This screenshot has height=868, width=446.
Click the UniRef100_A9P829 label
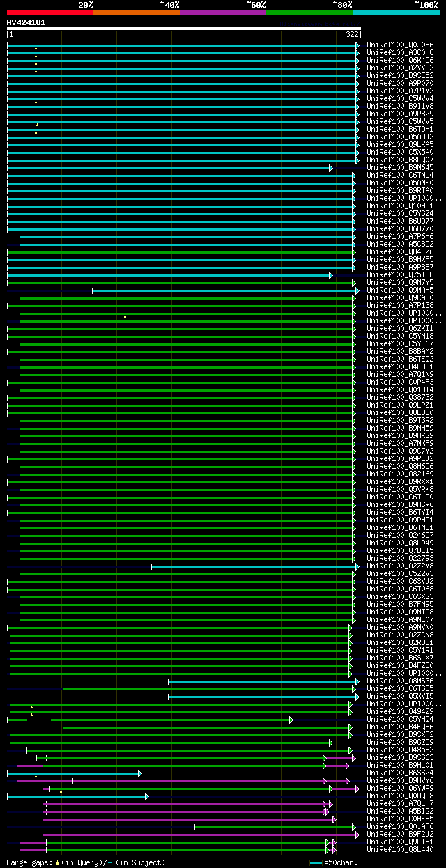[x=400, y=114]
